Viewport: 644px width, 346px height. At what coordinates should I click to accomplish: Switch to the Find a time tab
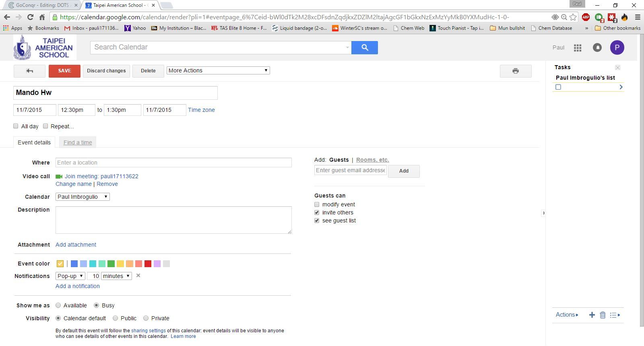tap(78, 142)
